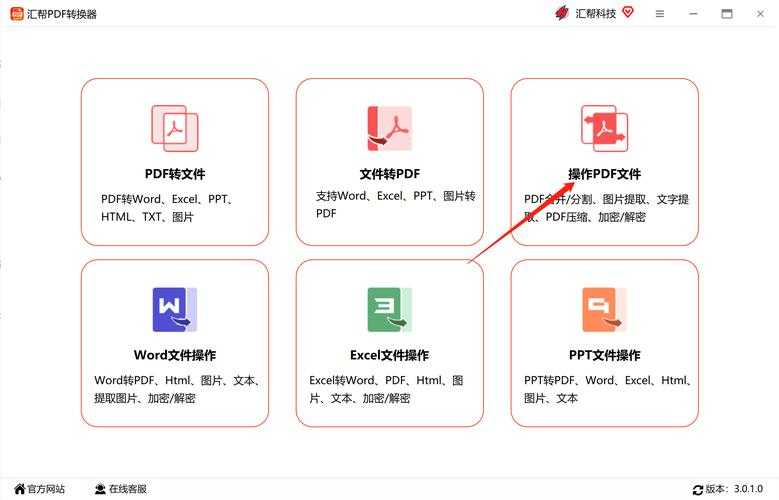The image size is (779, 500).
Task: Select the PDF转文件 title
Action: tap(175, 174)
